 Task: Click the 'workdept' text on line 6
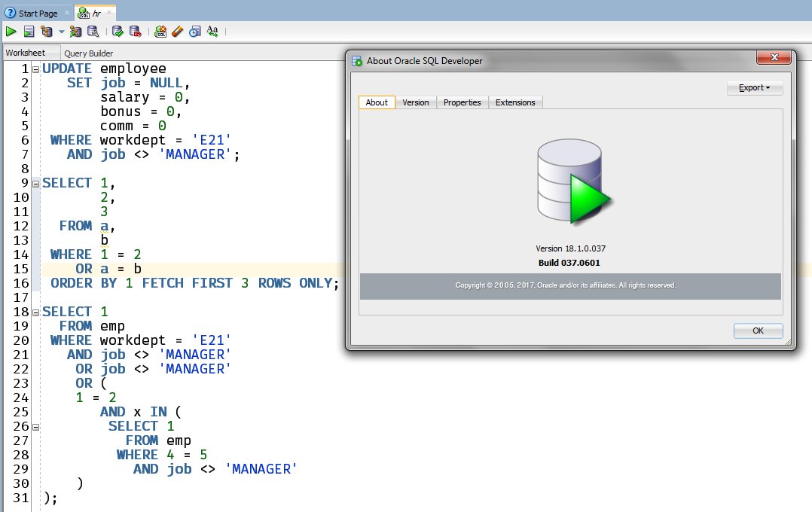point(133,140)
